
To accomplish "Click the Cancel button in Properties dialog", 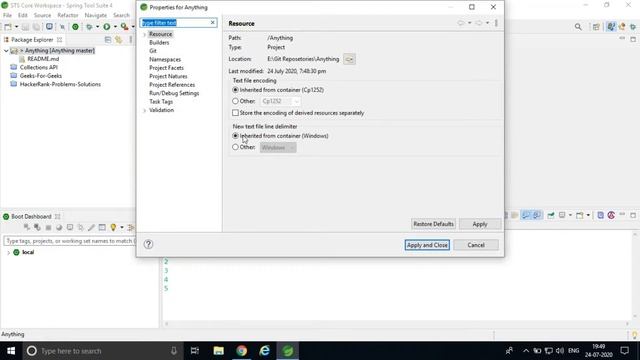I will pyautogui.click(x=476, y=245).
